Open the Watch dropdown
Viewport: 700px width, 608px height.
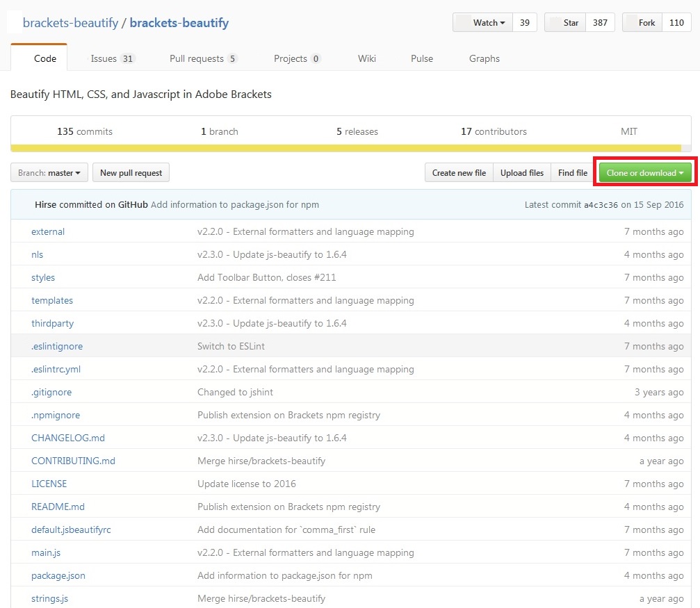482,23
